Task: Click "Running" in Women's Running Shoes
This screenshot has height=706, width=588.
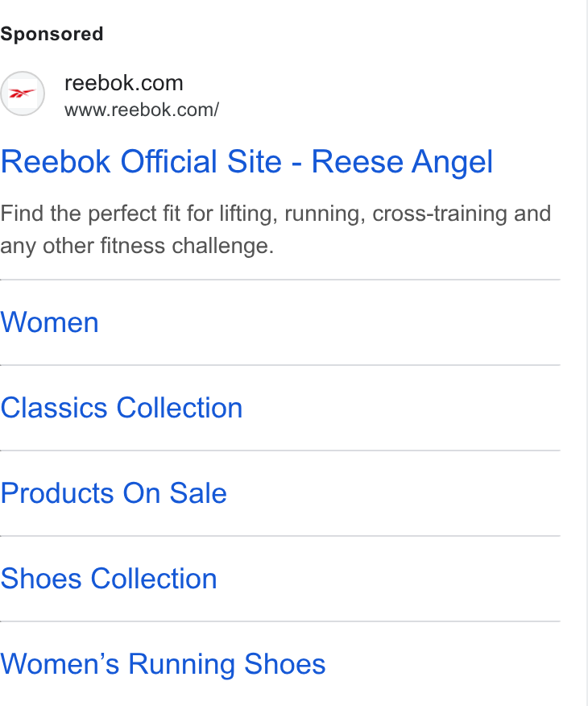Action: [x=181, y=665]
